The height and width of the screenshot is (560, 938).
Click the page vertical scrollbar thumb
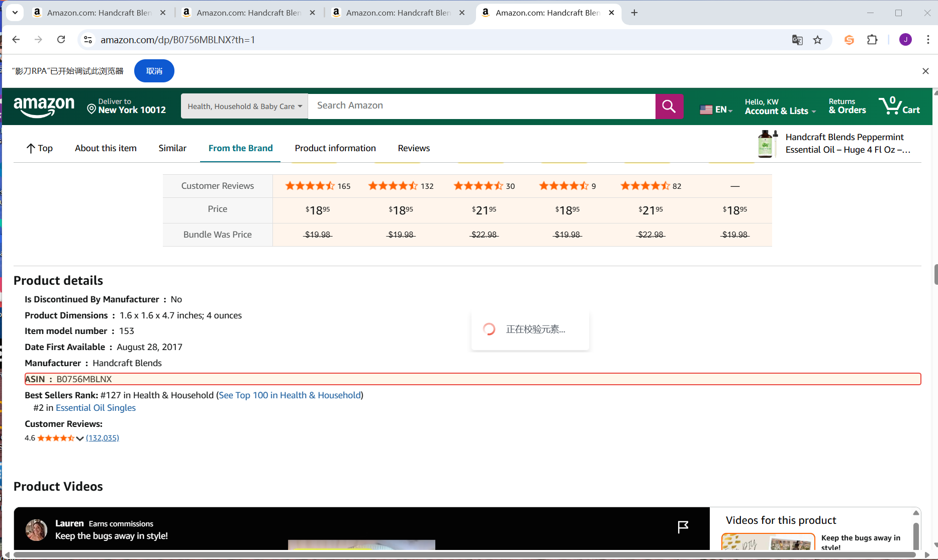pyautogui.click(x=935, y=274)
